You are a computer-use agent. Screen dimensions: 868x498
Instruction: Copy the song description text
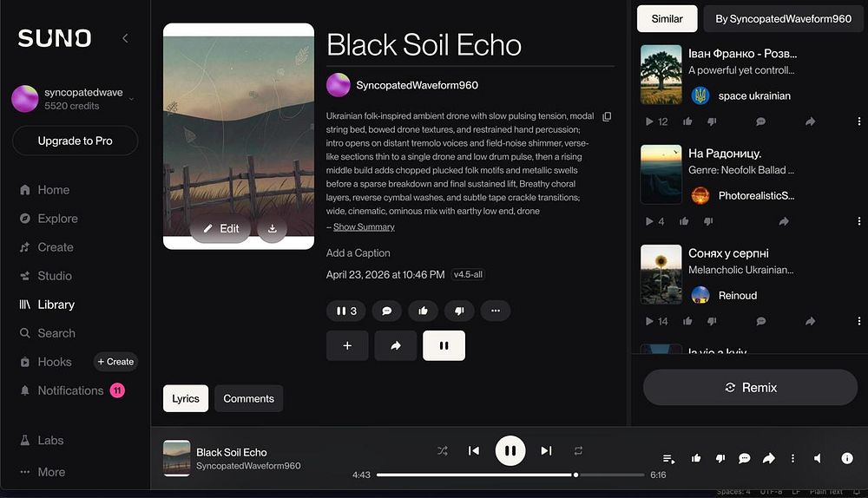click(607, 117)
